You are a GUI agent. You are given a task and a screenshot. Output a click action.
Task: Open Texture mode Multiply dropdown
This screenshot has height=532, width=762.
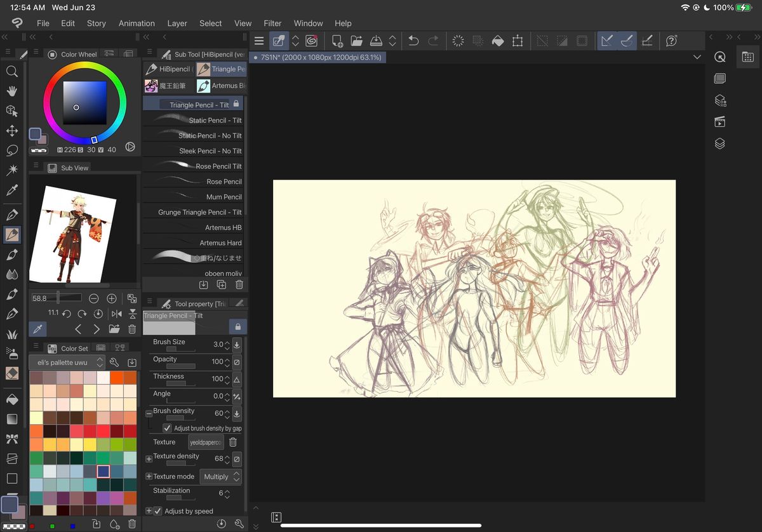point(220,477)
